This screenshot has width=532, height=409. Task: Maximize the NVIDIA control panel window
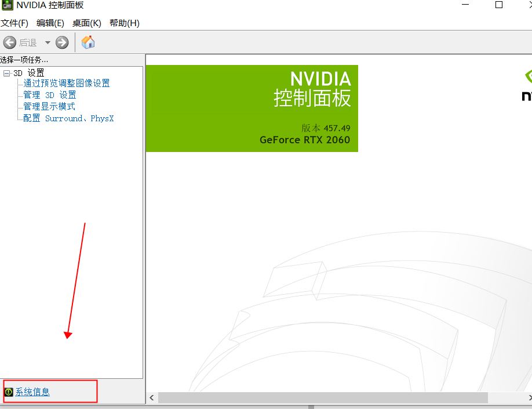tap(499, 5)
